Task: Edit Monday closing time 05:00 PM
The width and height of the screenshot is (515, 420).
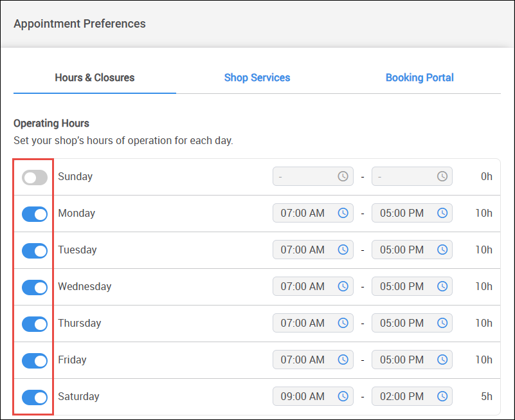Action: point(412,213)
